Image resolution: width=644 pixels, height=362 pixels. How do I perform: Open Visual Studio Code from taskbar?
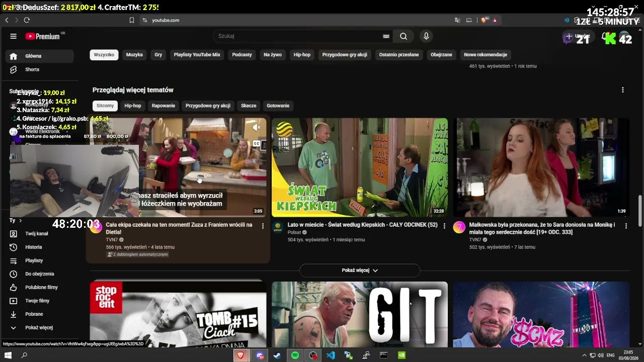pos(331,355)
